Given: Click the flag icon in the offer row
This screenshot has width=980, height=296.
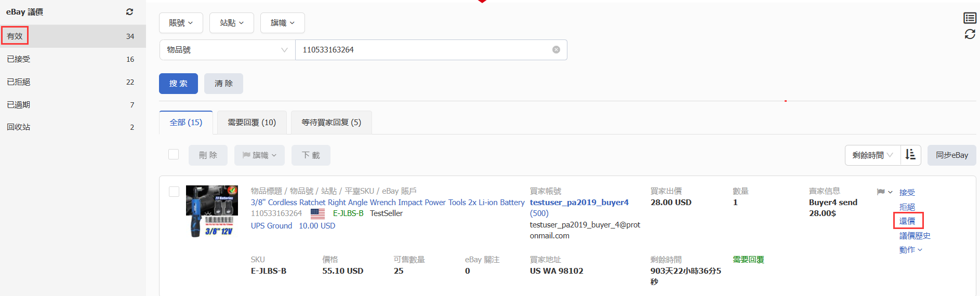Looking at the screenshot, I should tap(881, 192).
